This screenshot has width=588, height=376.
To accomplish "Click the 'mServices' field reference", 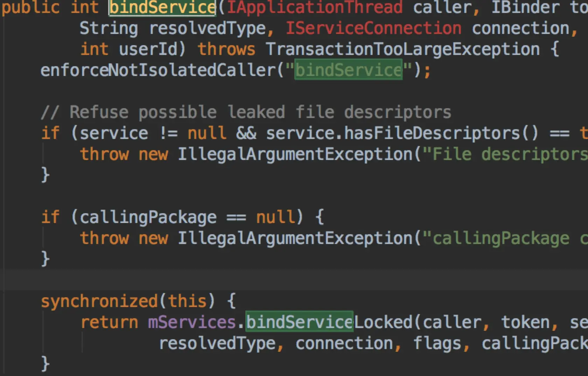I will (192, 322).
